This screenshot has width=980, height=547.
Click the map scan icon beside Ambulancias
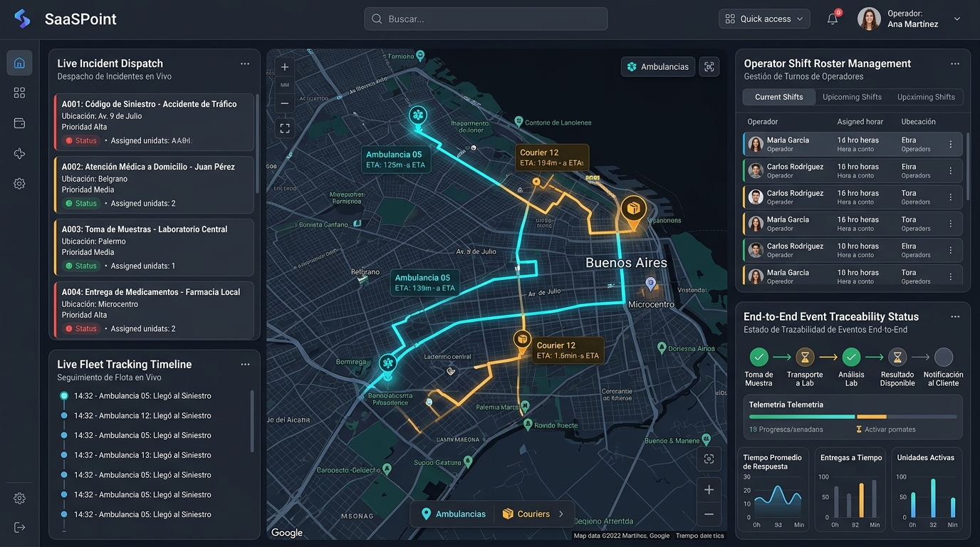pyautogui.click(x=709, y=67)
